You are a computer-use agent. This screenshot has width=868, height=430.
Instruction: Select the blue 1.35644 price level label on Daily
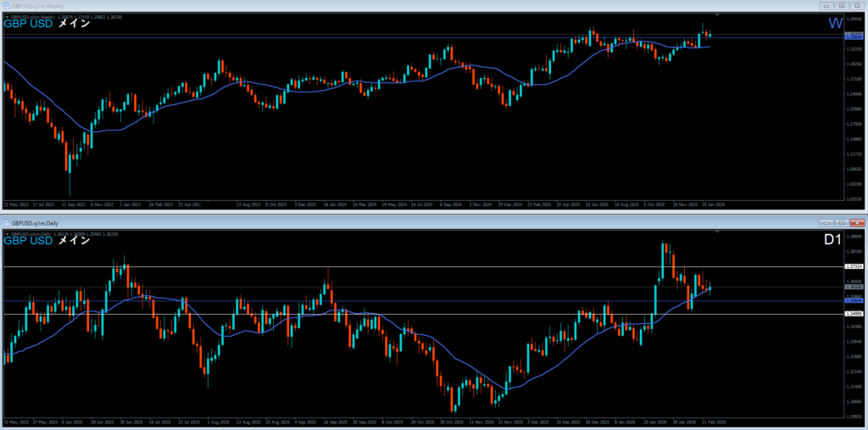(x=854, y=300)
